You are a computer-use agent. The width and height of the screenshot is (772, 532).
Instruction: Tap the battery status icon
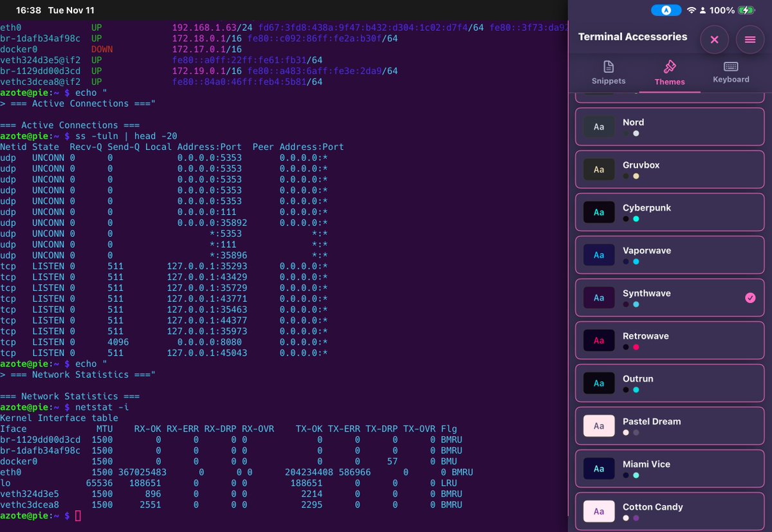coord(747,10)
